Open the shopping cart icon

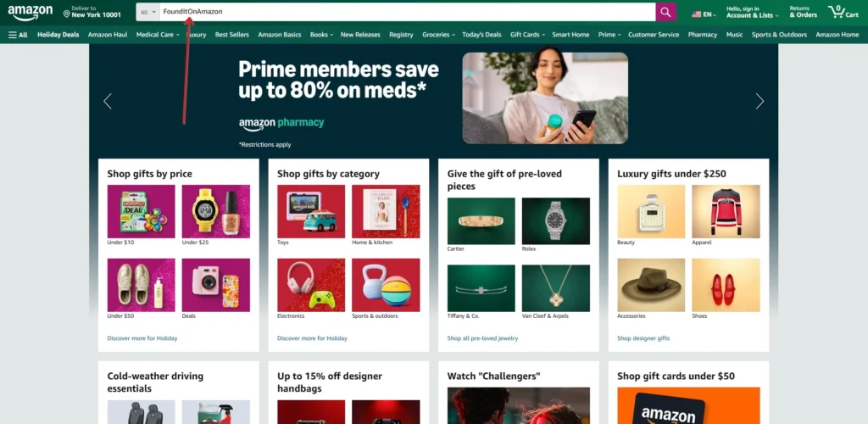tap(843, 12)
